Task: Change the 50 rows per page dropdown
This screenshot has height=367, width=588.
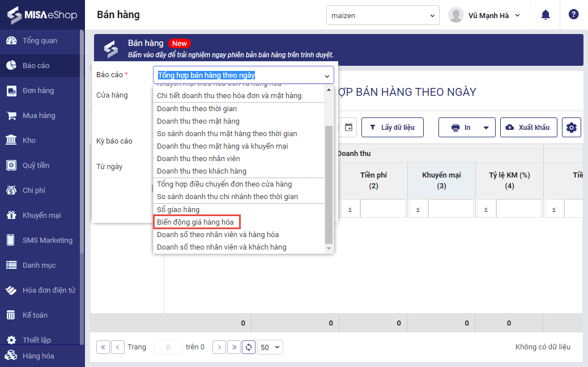Action: pos(270,347)
